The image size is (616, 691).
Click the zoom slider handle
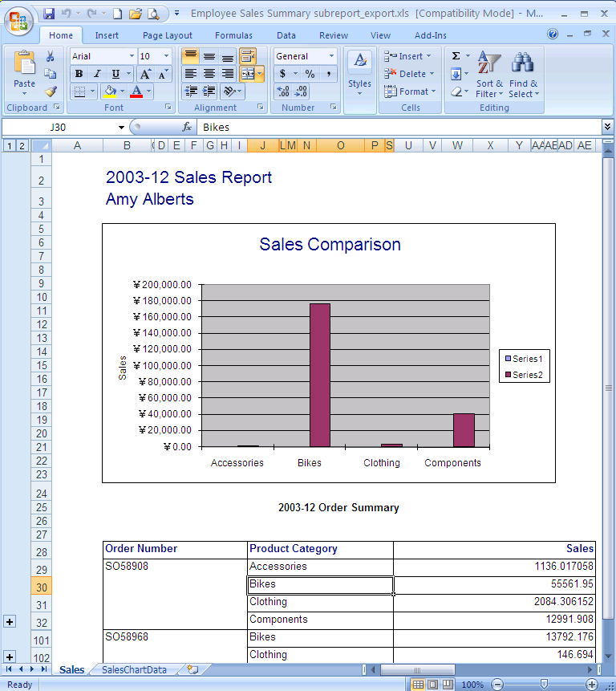(545, 685)
